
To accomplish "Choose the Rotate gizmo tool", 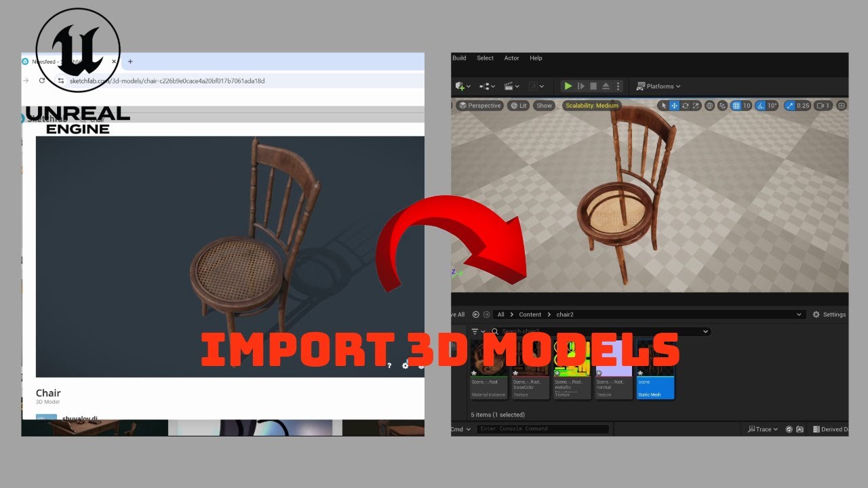I will (x=686, y=106).
